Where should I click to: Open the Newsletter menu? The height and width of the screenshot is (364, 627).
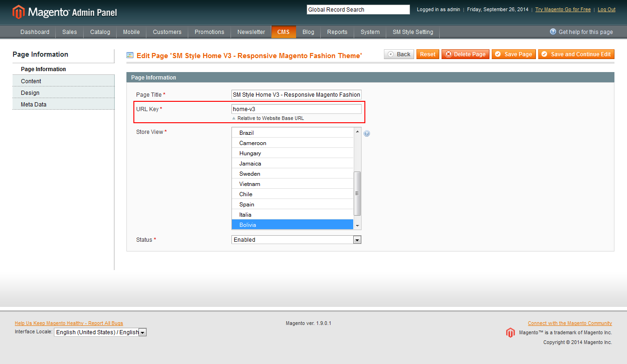pyautogui.click(x=251, y=32)
